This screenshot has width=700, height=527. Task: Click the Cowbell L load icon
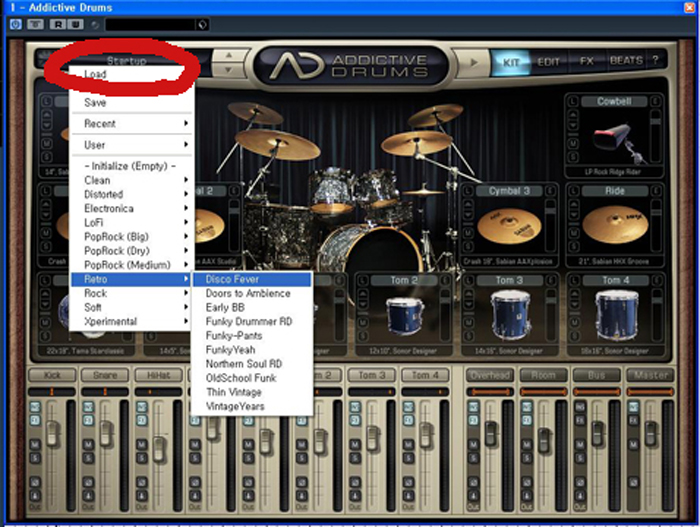coord(573,101)
